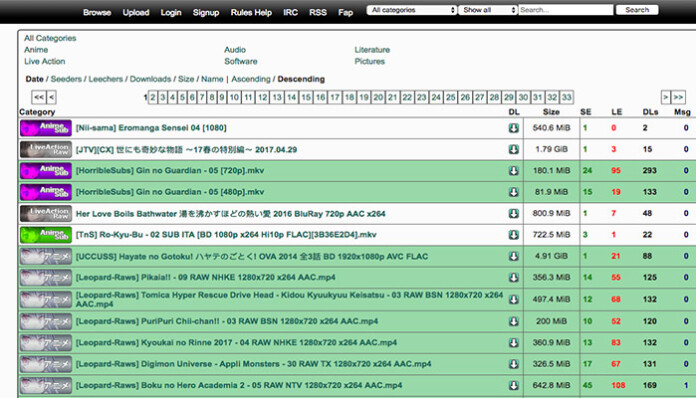Sort list by Downloads
This screenshot has width=696, height=398.
[150, 79]
